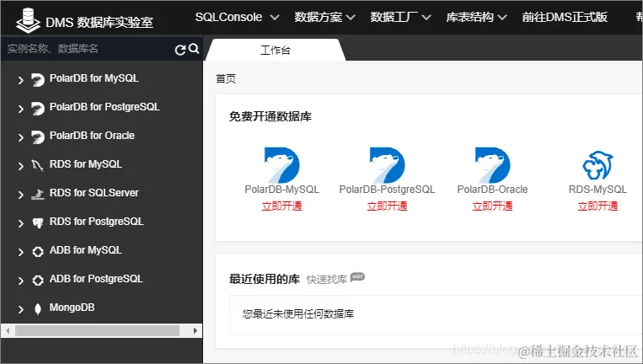Expand the PolarDB for MySQL node
The height and width of the screenshot is (364, 643).
click(x=20, y=80)
